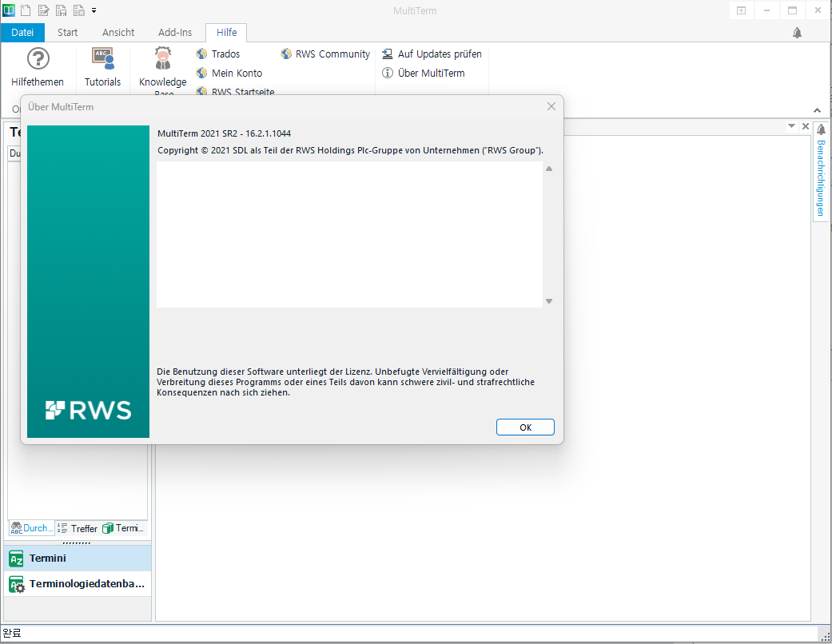The width and height of the screenshot is (832, 644).
Task: Click the notifications bell icon
Action: (796, 32)
